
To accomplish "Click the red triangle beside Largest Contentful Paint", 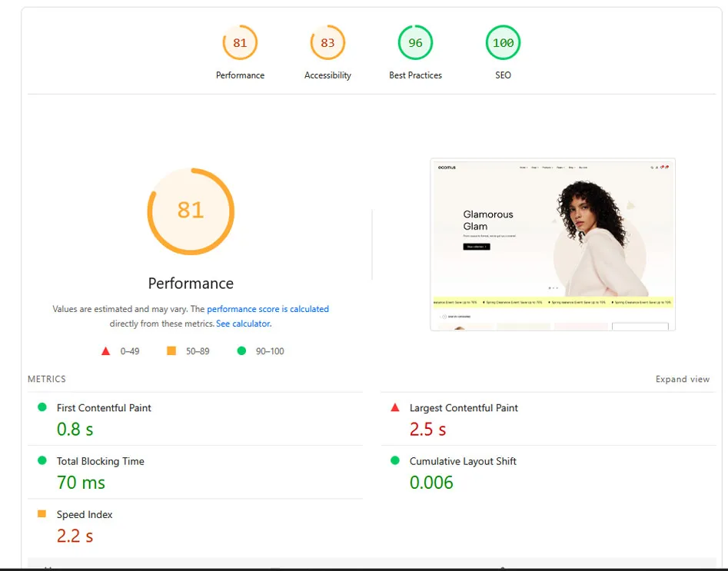I will tap(395, 407).
